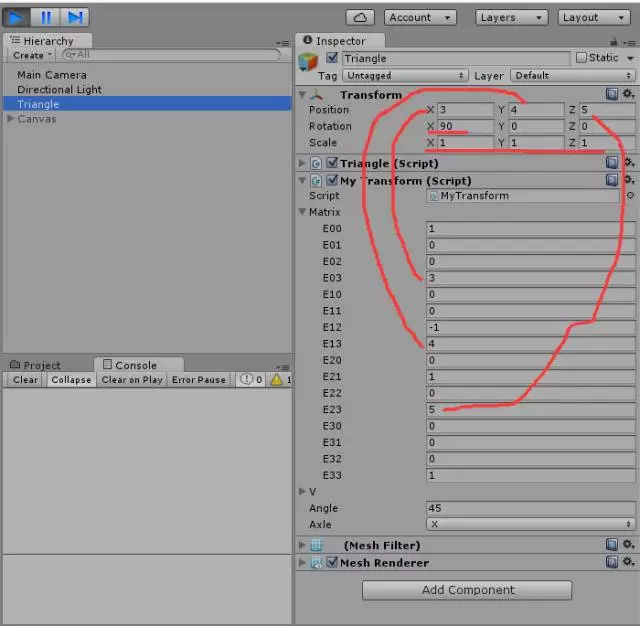Click the Scale Z field

click(607, 142)
